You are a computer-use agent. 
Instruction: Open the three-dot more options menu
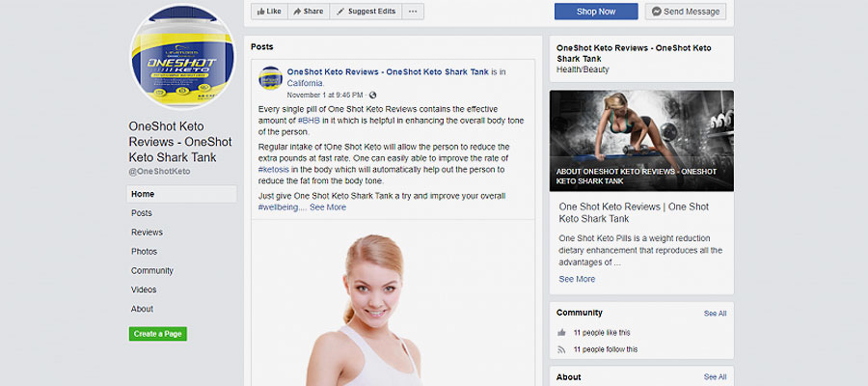413,11
